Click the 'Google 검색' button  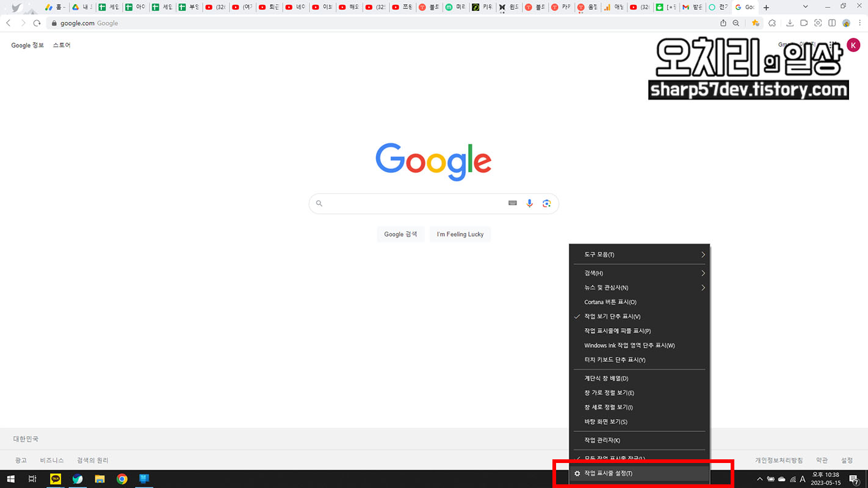[x=400, y=234]
